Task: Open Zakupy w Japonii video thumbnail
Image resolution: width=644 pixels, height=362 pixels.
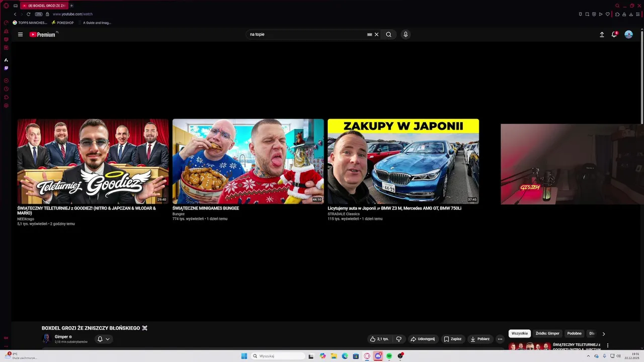Action: 404,161
